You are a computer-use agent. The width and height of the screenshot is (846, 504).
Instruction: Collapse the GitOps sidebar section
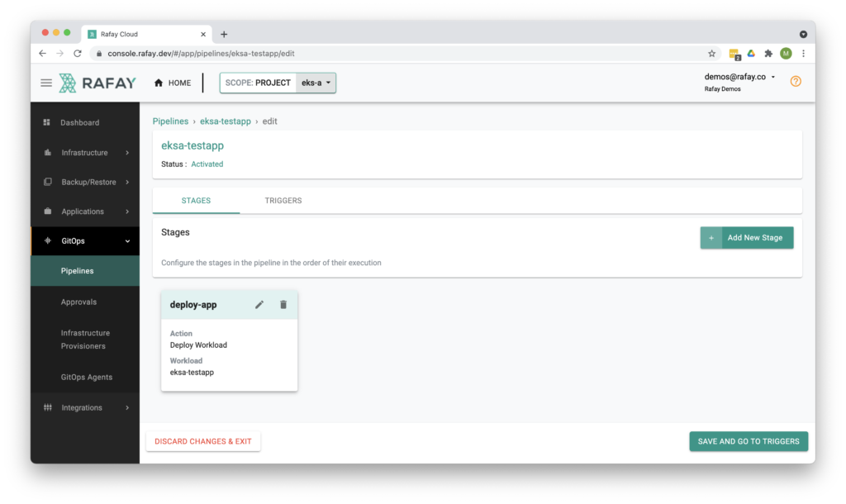pyautogui.click(x=85, y=241)
